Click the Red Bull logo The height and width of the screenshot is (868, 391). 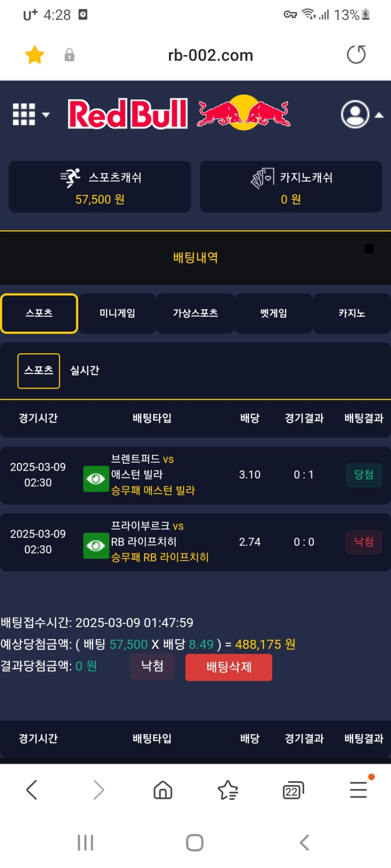pyautogui.click(x=179, y=113)
